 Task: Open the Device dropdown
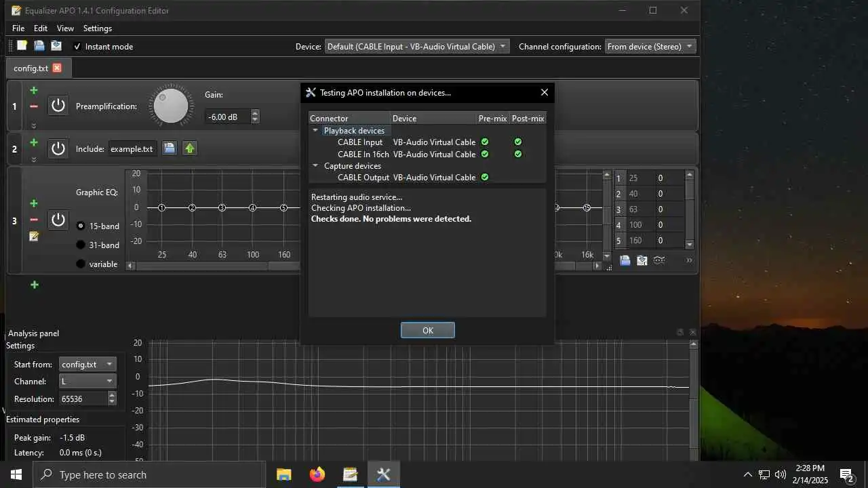coord(417,47)
